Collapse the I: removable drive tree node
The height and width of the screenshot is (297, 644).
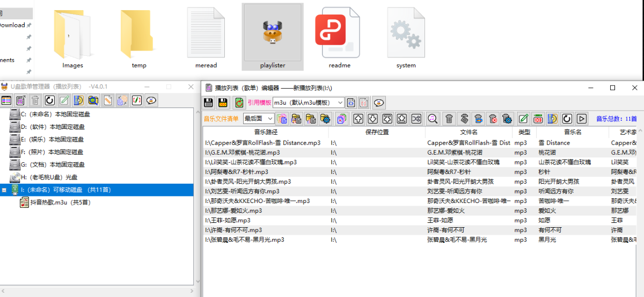click(x=4, y=190)
